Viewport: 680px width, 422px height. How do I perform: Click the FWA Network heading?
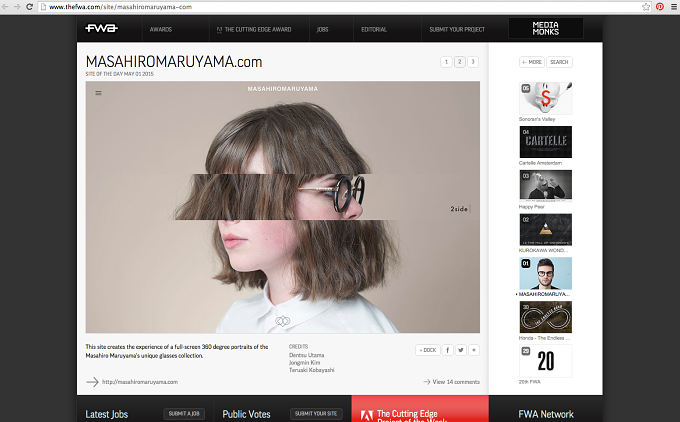[x=546, y=414]
